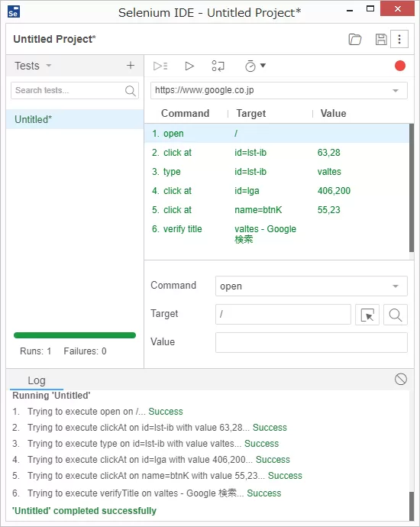The image size is (420, 527).
Task: Find target in page magnifier icon
Action: 396,315
